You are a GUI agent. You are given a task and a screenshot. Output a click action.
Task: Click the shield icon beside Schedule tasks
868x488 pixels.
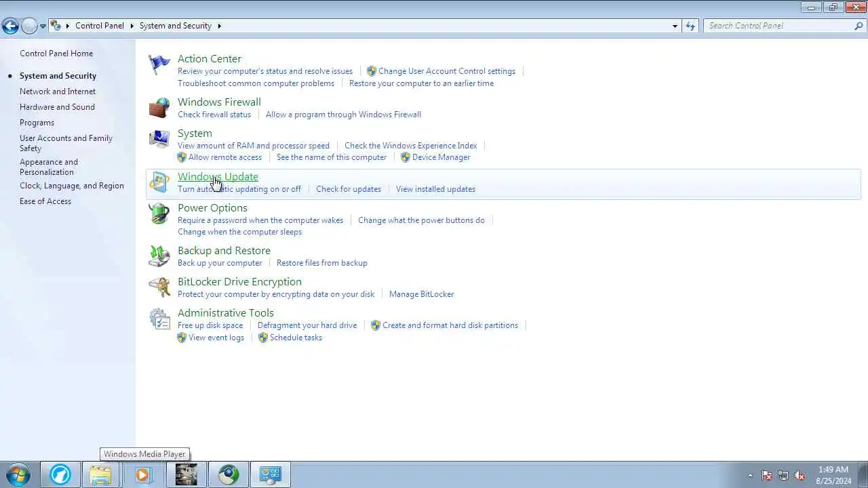tap(263, 338)
